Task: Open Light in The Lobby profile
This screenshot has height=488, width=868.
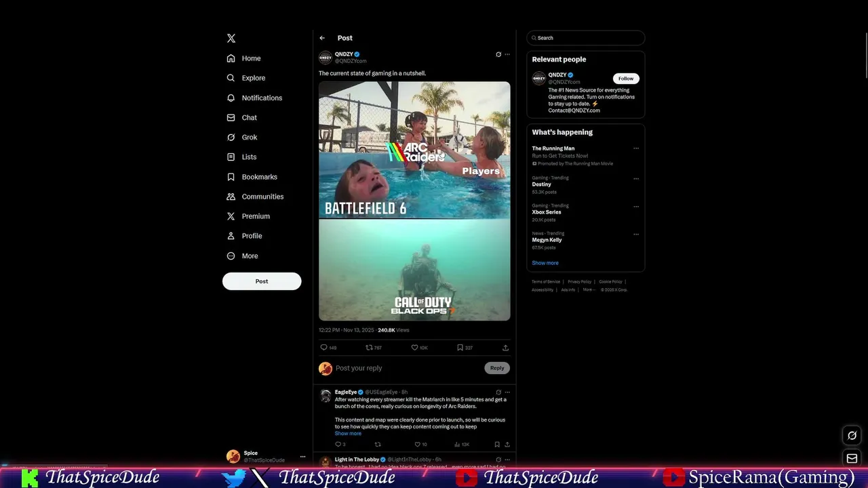Action: [x=357, y=460]
